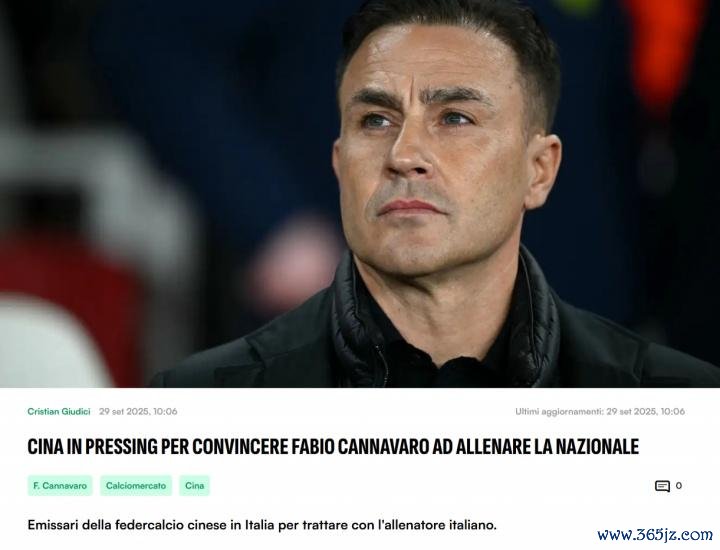Open author Cristian Giudici's profile link
Screen dimensions: 720x550
pyautogui.click(x=59, y=411)
